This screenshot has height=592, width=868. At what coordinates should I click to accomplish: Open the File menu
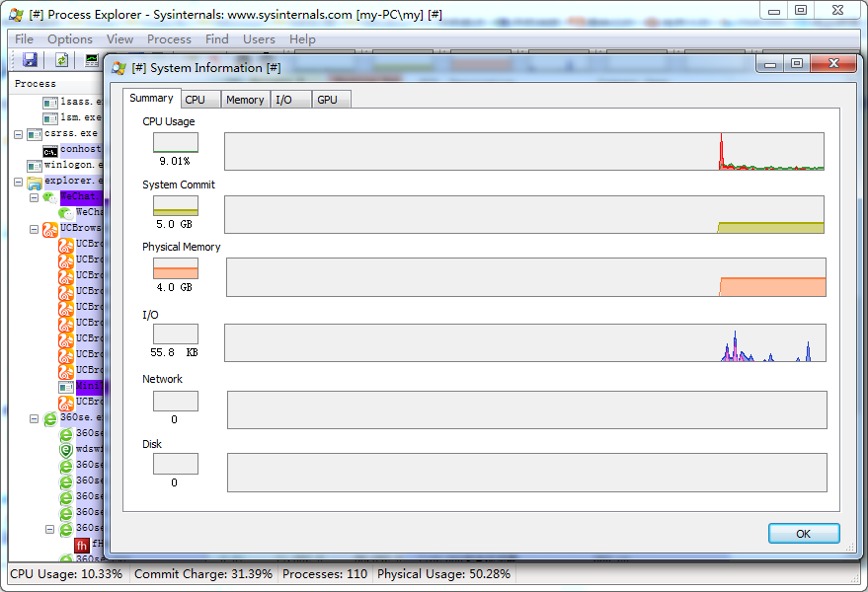pyautogui.click(x=24, y=39)
